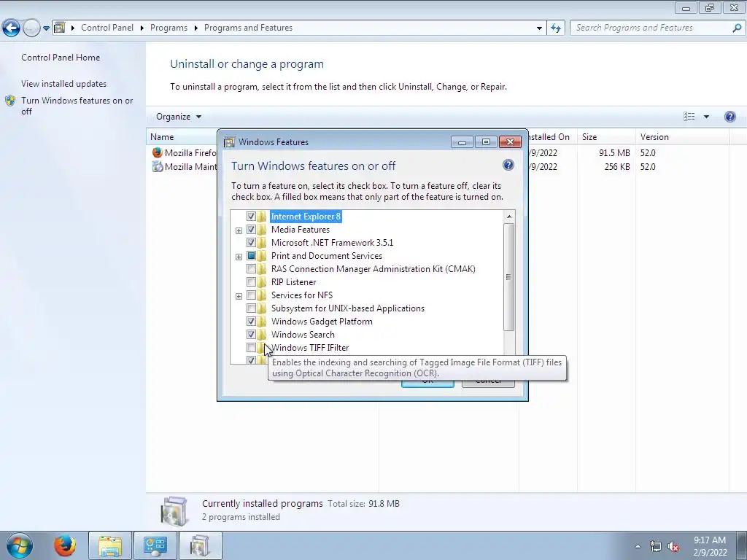Expand the Media Features tree node
747x560 pixels.
click(x=239, y=230)
